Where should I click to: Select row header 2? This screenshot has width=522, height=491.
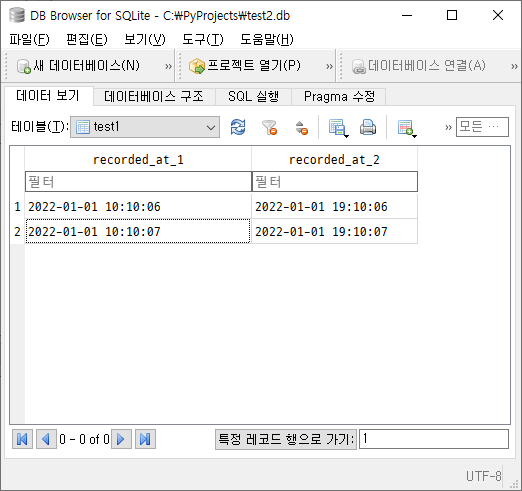tap(17, 231)
